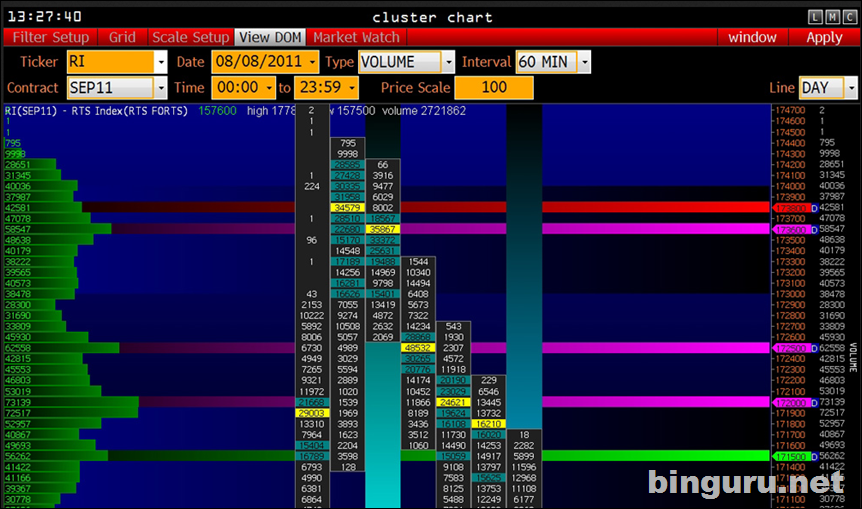Expand the Ticker dropdown arrow
Viewport: 862px width, 509px height.
point(161,62)
